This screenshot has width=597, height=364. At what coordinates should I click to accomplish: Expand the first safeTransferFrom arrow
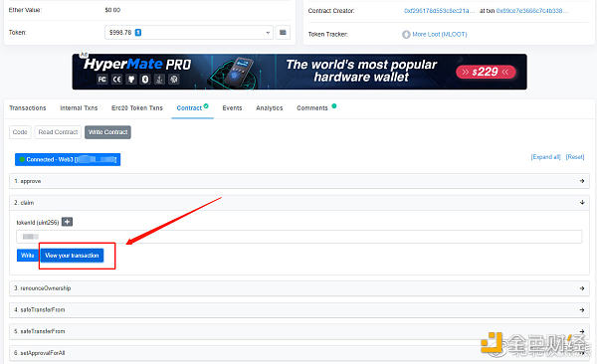coord(582,310)
